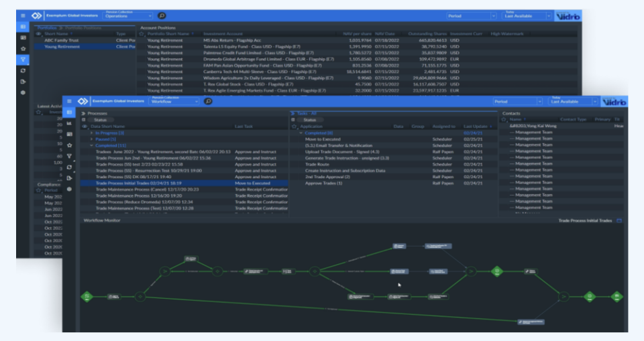Viewport: 644px width, 341px height.
Task: Expand the In Progress [3] group
Action: coord(92,133)
